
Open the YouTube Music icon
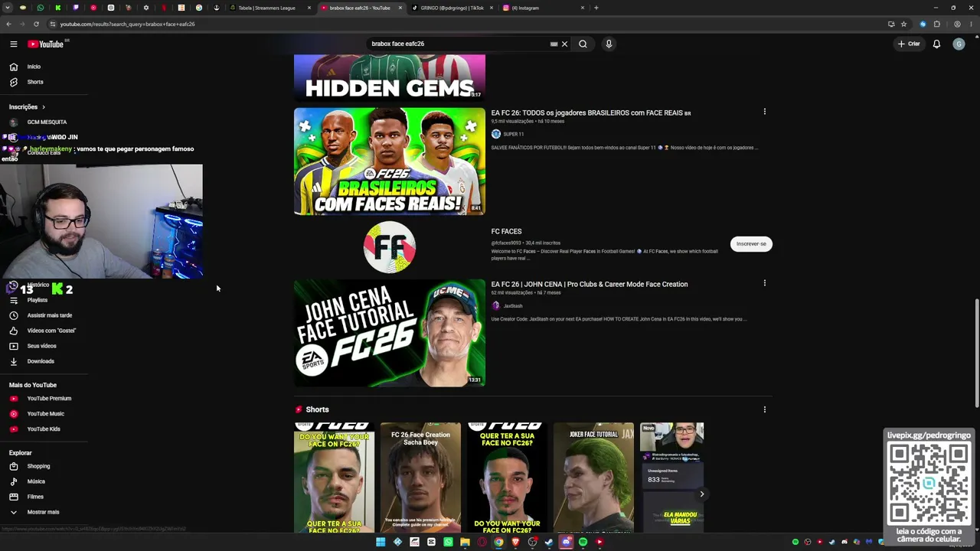13,414
